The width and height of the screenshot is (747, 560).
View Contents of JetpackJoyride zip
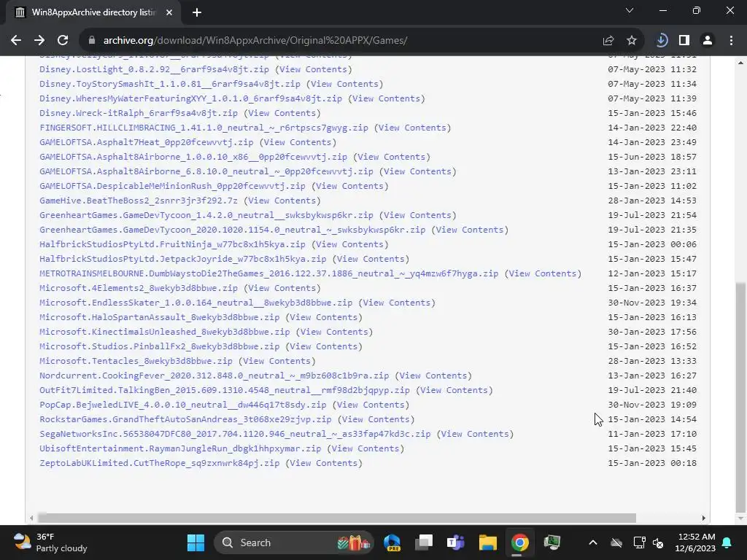[371, 259]
